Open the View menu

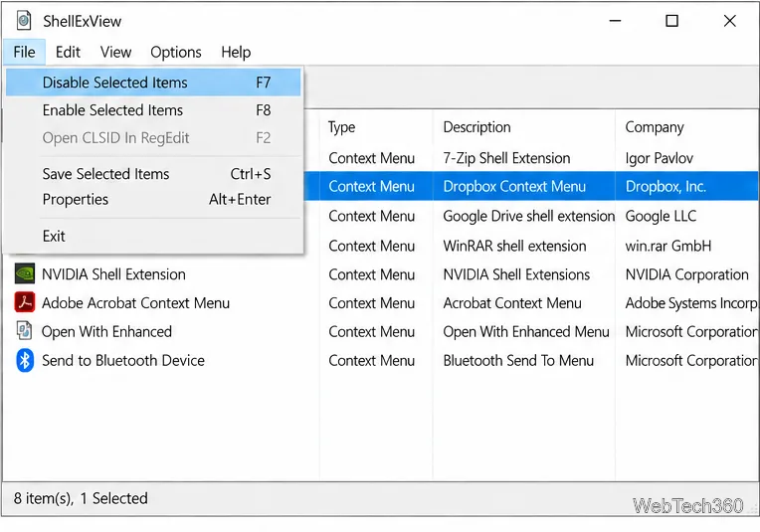[115, 52]
